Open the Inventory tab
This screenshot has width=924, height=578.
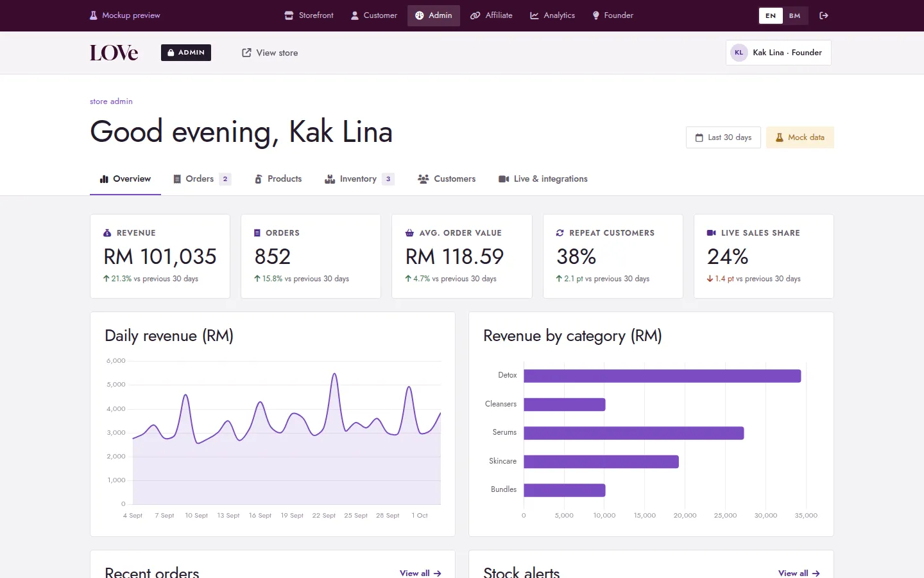(x=359, y=179)
